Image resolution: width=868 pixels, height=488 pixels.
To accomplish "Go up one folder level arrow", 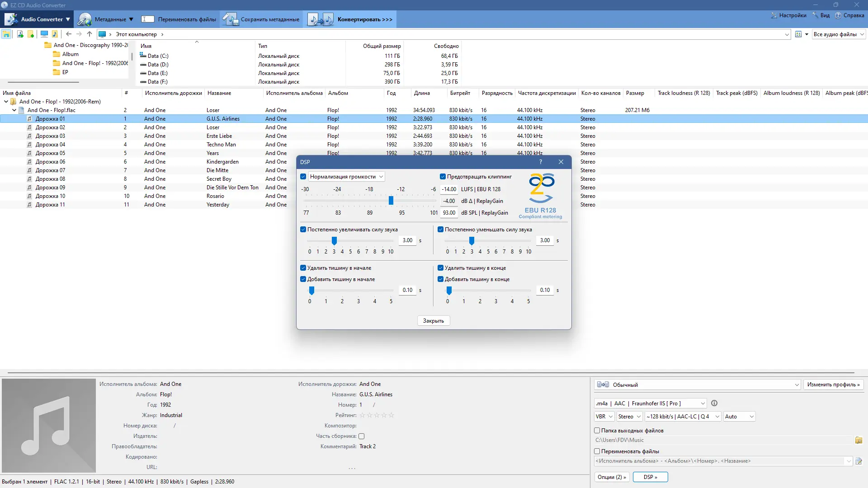I will tap(90, 34).
